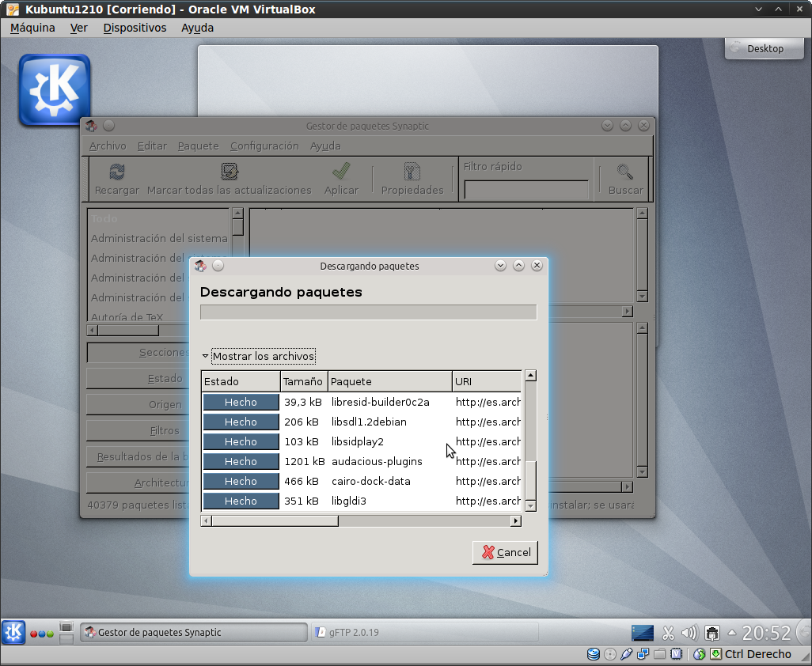812x666 pixels.
Task: Click the Tamaño column header
Action: 303,381
